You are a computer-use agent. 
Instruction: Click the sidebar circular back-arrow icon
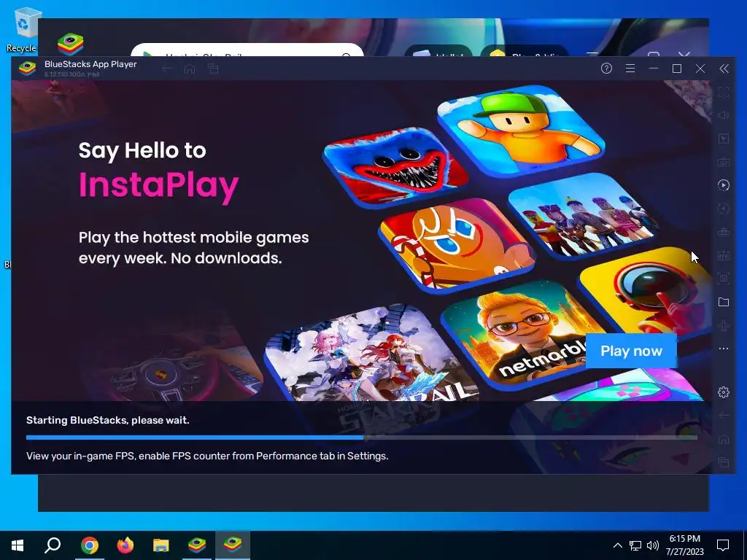pos(723,209)
